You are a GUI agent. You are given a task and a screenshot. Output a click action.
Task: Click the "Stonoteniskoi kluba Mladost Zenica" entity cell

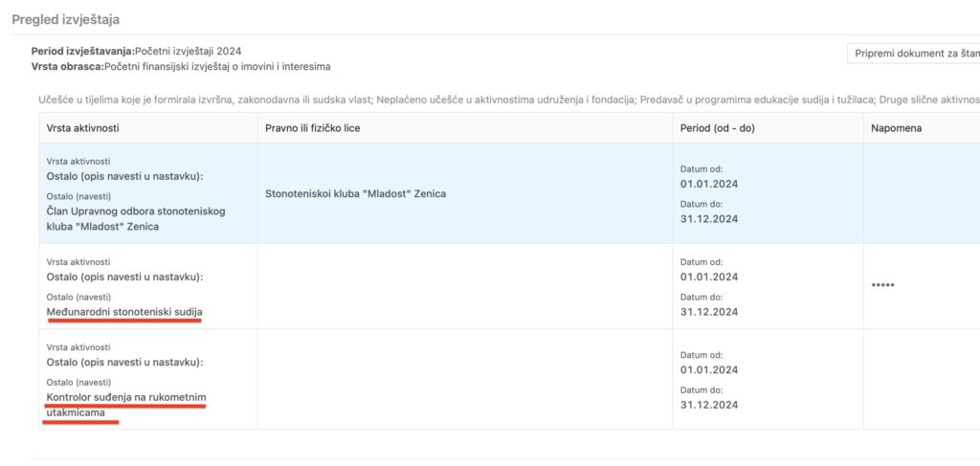(x=355, y=193)
